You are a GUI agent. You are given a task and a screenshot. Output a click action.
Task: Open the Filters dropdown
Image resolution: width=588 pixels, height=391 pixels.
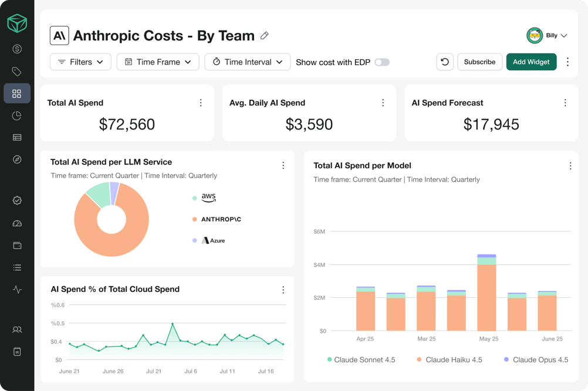tap(80, 62)
